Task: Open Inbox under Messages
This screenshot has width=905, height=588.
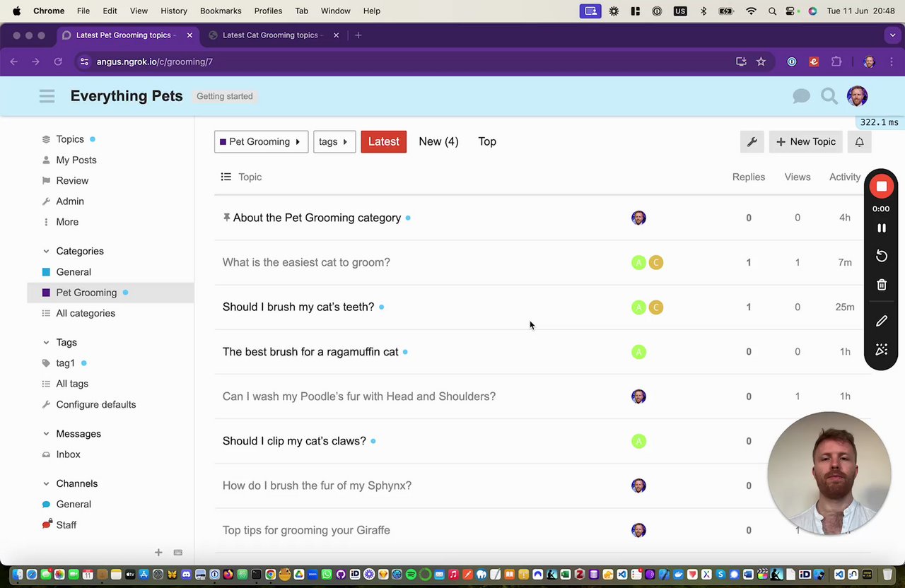Action: pos(68,454)
